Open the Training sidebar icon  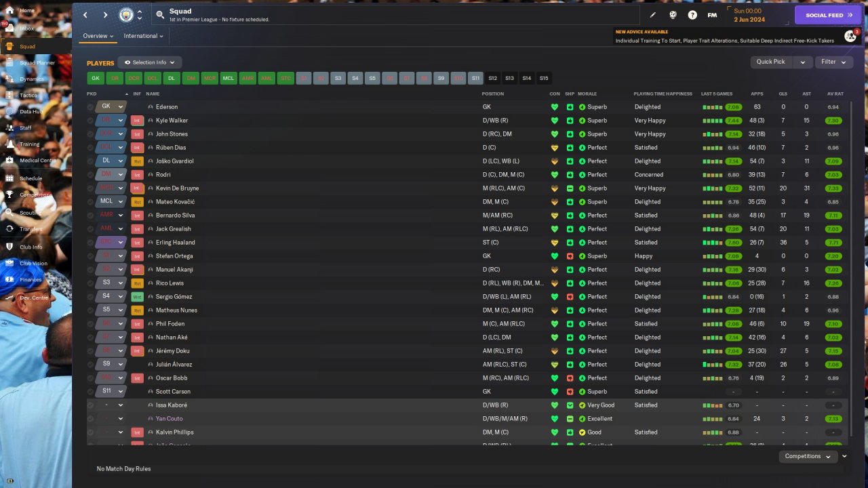(9, 144)
